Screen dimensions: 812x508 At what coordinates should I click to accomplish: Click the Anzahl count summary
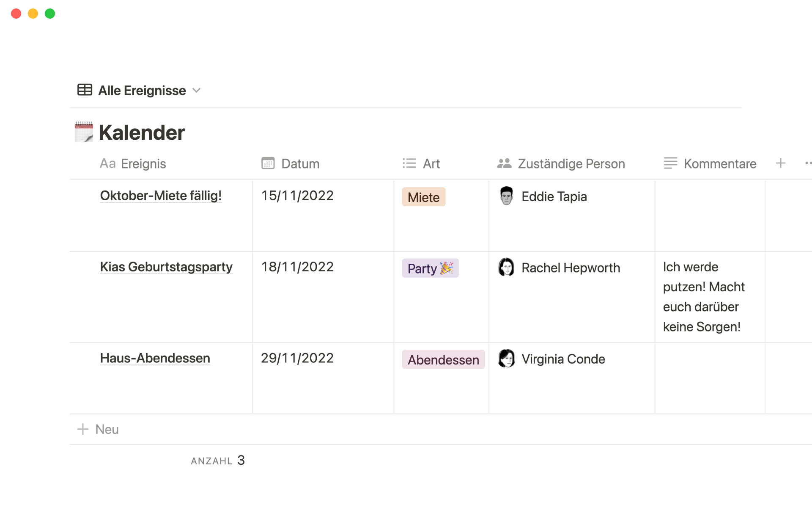click(218, 461)
